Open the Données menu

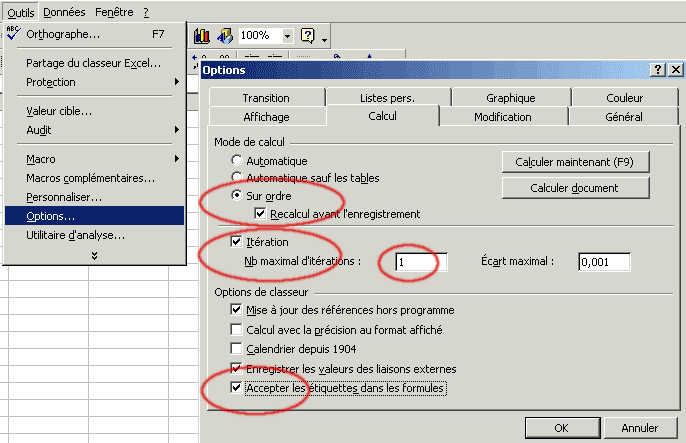(64, 12)
